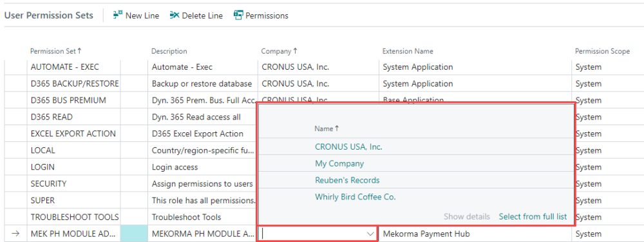Click Company cell in AUTOMATE - EXEC row
This screenshot has height=242, width=644.
(318, 67)
